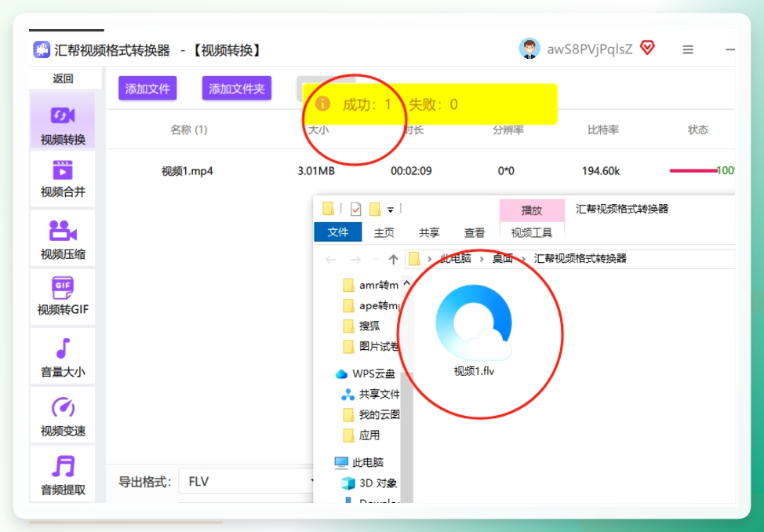The width and height of the screenshot is (764, 532).
Task: Click the 0*0 resolution cell
Action: [x=506, y=171]
